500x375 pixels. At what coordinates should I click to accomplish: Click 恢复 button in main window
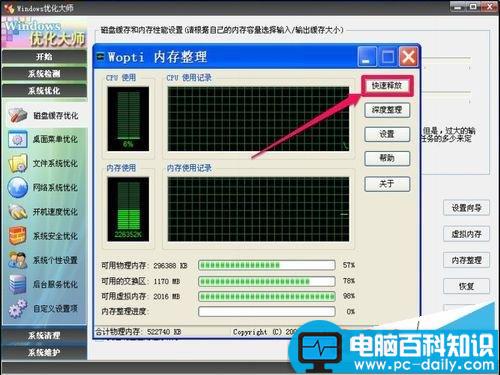(466, 286)
